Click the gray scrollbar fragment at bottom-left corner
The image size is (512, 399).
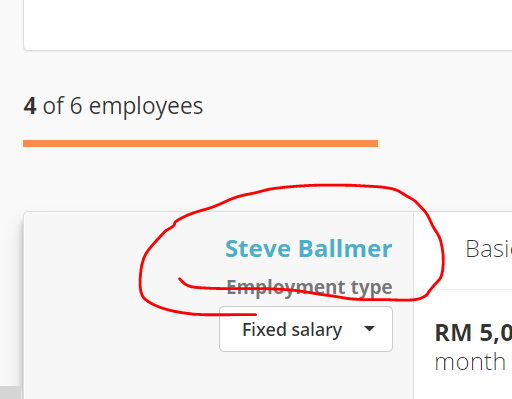point(10,393)
